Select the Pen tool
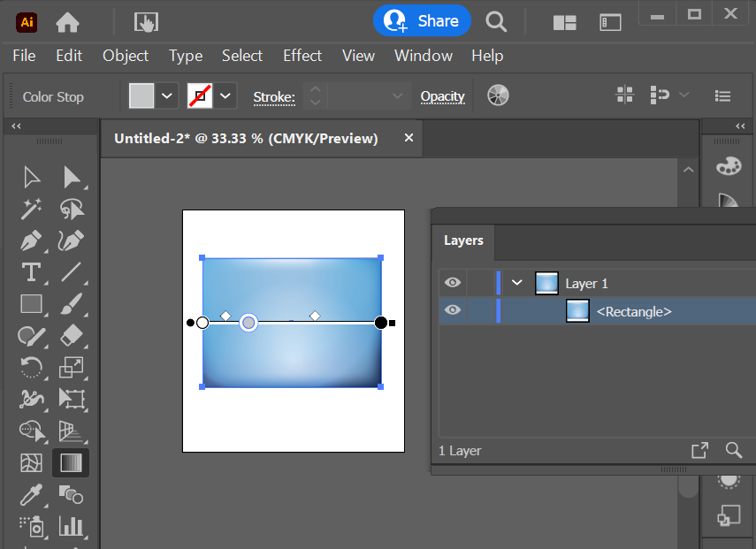This screenshot has width=756, height=549. (x=31, y=240)
